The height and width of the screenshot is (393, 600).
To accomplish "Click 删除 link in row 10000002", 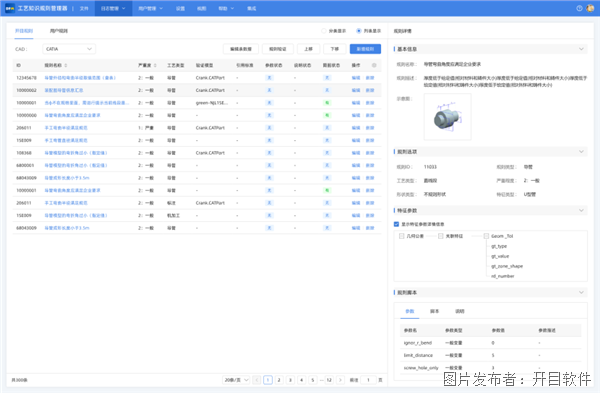I will [370, 90].
